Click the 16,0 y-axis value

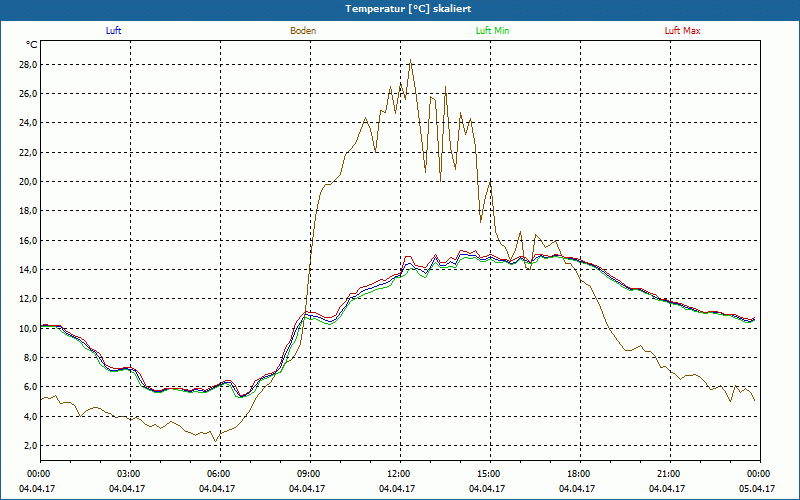pyautogui.click(x=28, y=240)
